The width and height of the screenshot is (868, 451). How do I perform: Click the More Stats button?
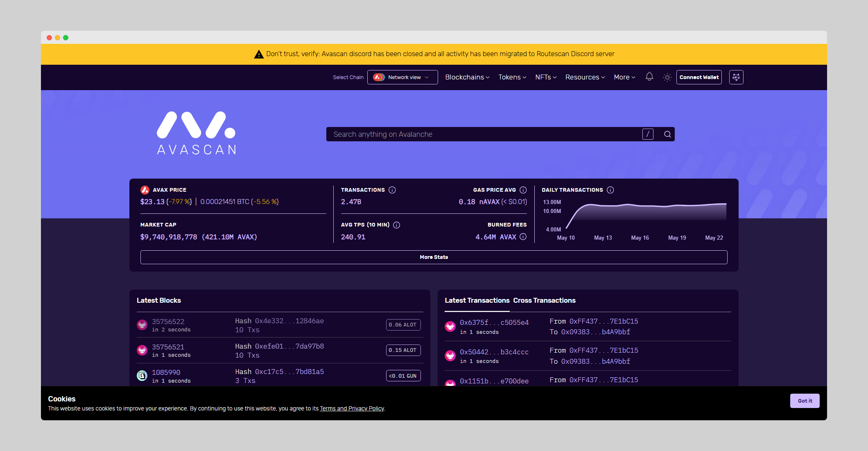(434, 257)
